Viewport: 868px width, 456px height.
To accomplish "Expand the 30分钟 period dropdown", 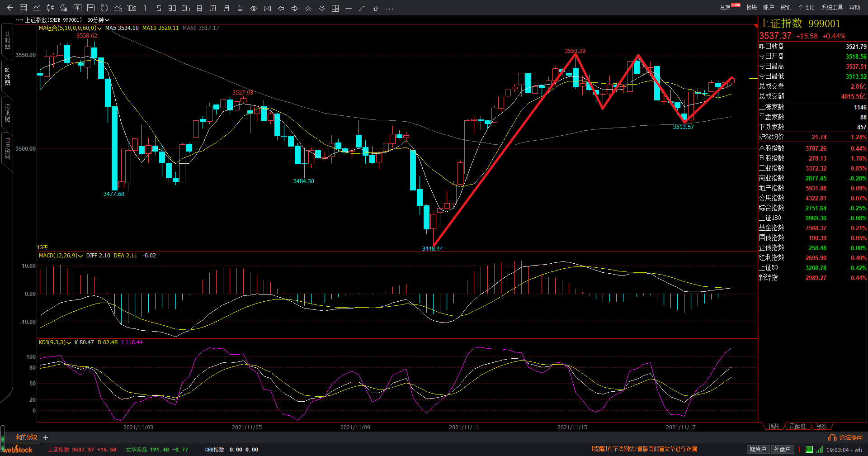I will point(98,20).
